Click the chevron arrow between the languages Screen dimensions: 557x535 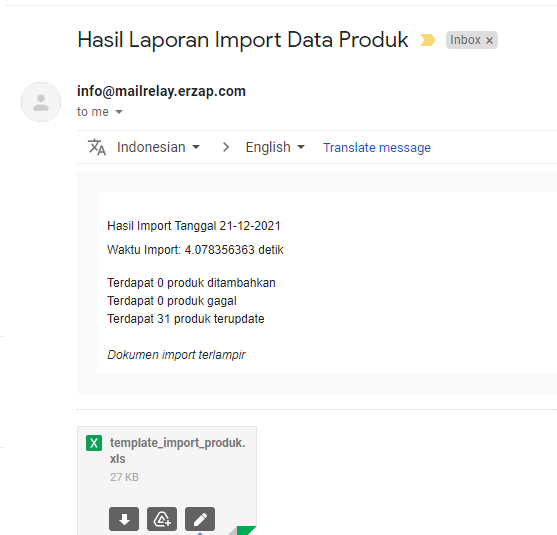click(x=226, y=147)
